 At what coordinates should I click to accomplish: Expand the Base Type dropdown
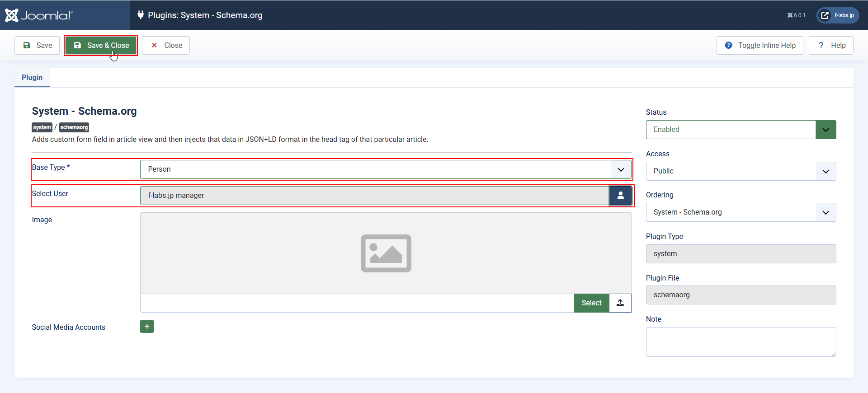[385, 169]
